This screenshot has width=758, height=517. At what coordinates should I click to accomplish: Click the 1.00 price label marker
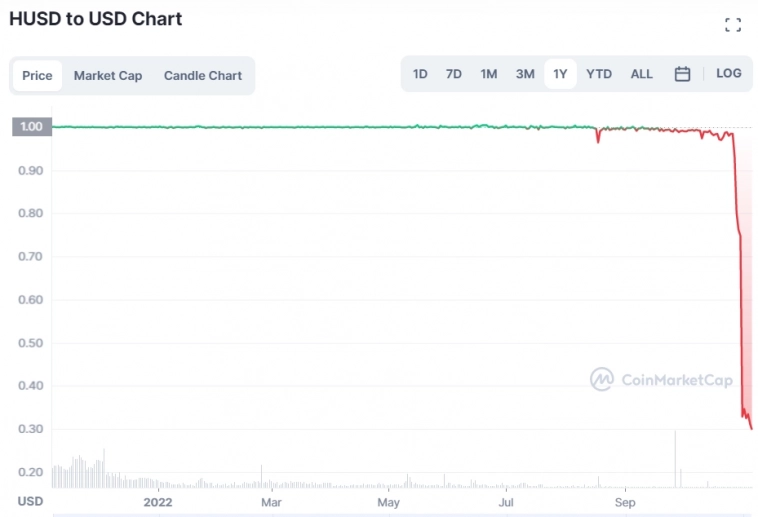point(31,127)
